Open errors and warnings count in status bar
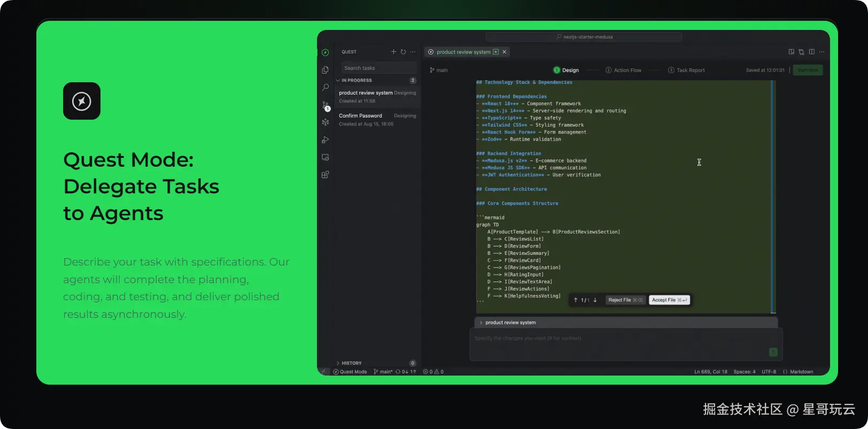868x429 pixels. pyautogui.click(x=433, y=372)
